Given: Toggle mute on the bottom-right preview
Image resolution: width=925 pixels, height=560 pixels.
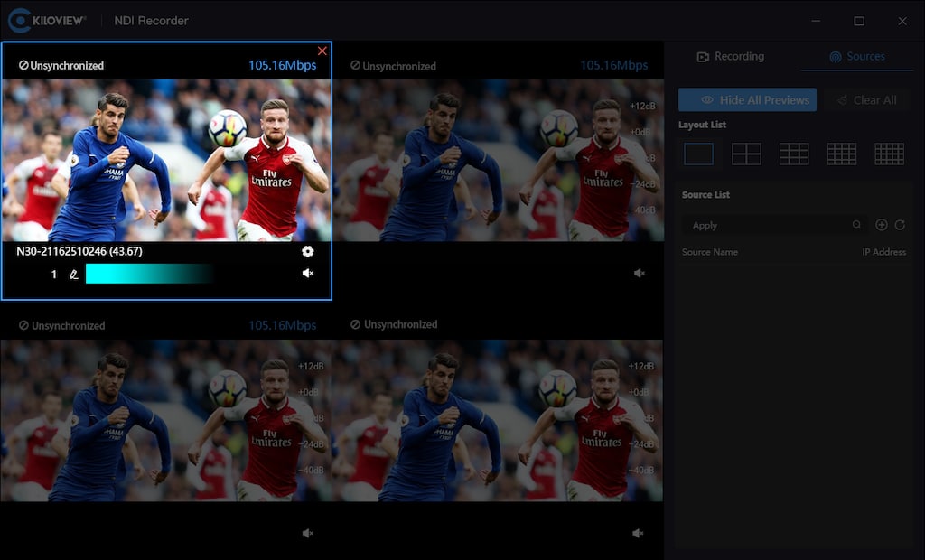Looking at the screenshot, I should click(639, 533).
